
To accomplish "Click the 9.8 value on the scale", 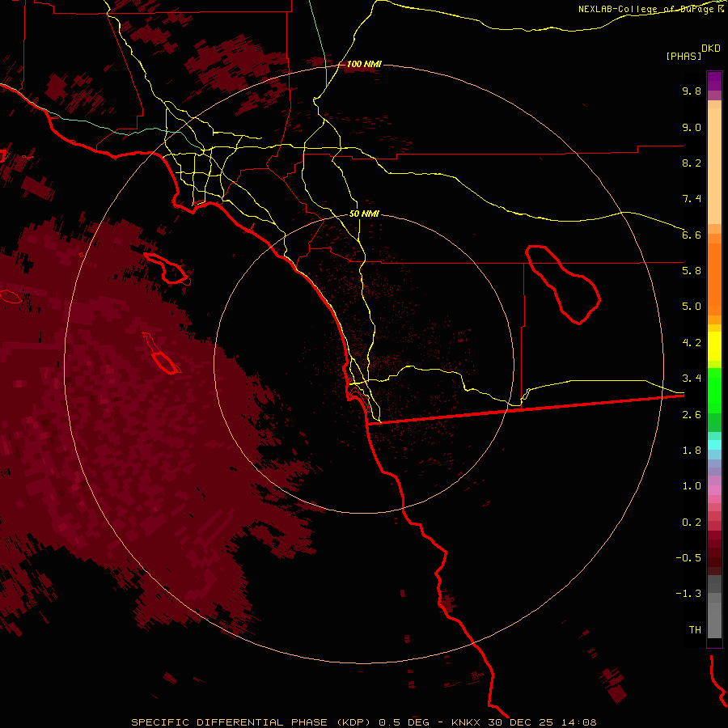I will pyautogui.click(x=692, y=91).
